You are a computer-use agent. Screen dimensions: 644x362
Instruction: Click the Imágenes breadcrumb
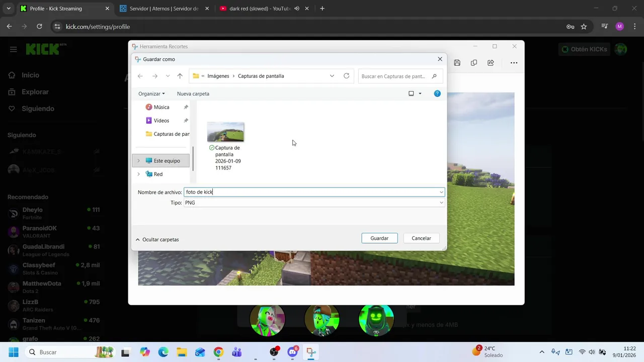tap(218, 76)
